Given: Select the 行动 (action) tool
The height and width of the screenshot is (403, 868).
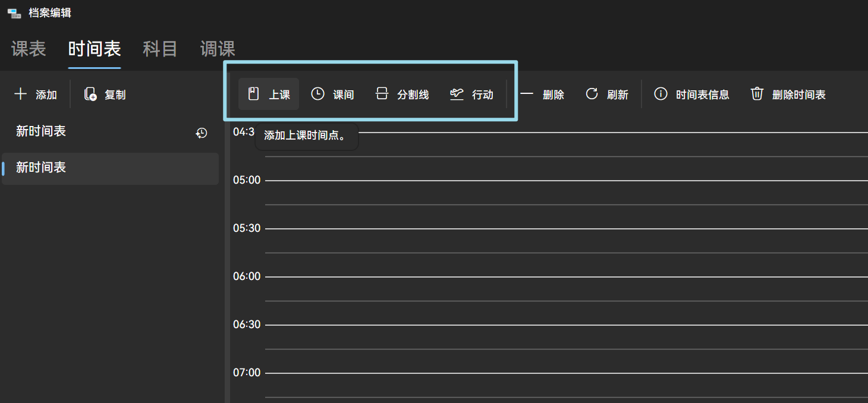Looking at the screenshot, I should pos(472,93).
